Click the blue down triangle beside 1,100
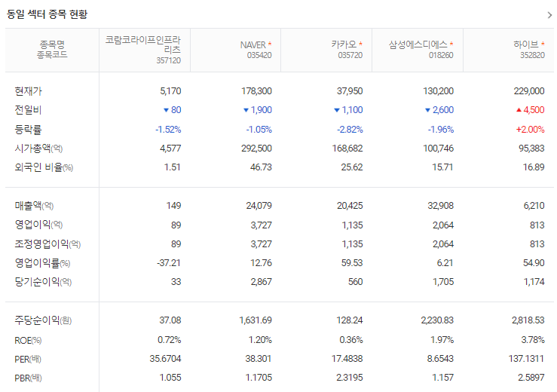557x392 pixels. (x=337, y=110)
